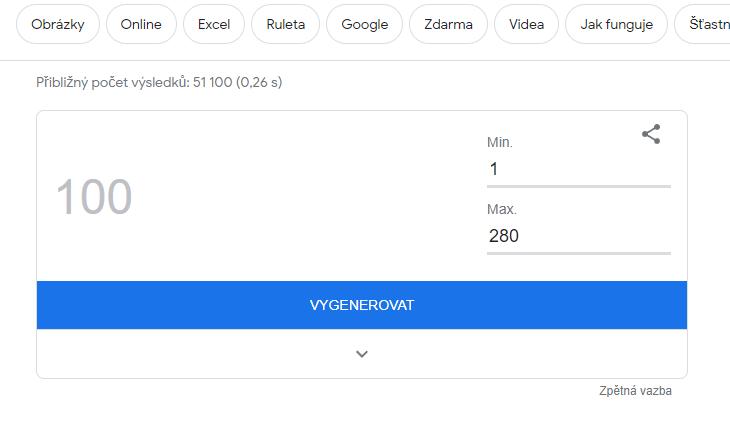The width and height of the screenshot is (730, 431).
Task: Expand the generator card with the chevron
Action: 362,354
